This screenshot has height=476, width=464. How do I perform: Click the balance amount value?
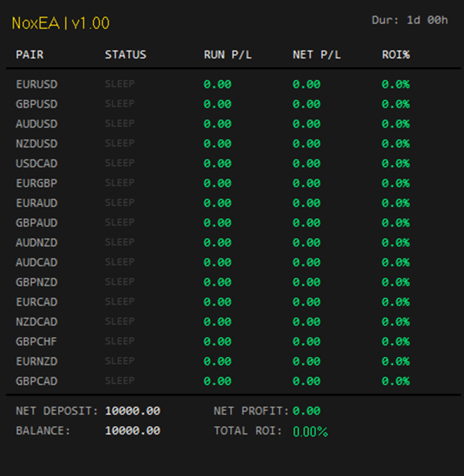pyautogui.click(x=132, y=431)
